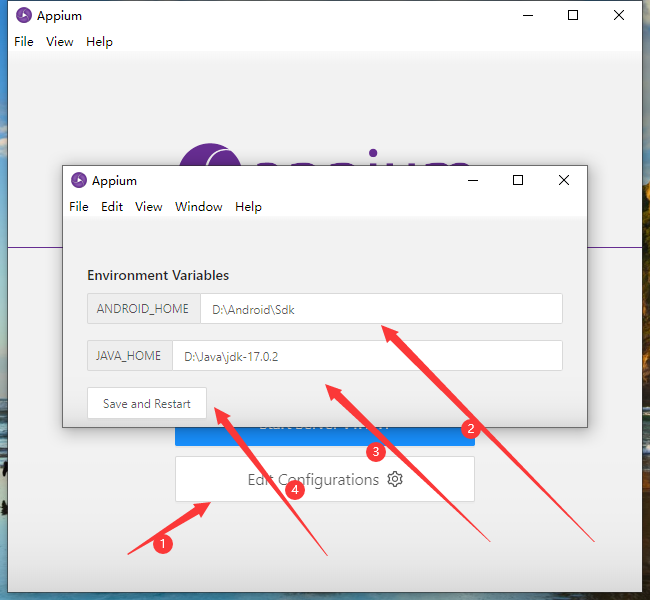Open Help menu in front Appium window
The image size is (650, 600).
(248, 206)
